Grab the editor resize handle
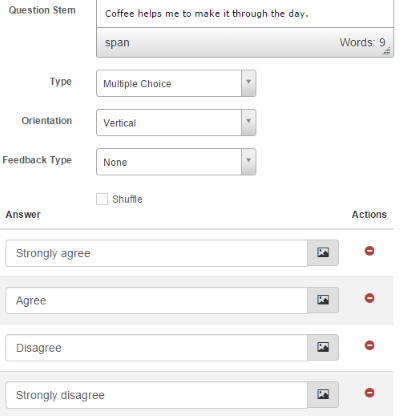Image resolution: width=400 pixels, height=416 pixels. [387, 51]
